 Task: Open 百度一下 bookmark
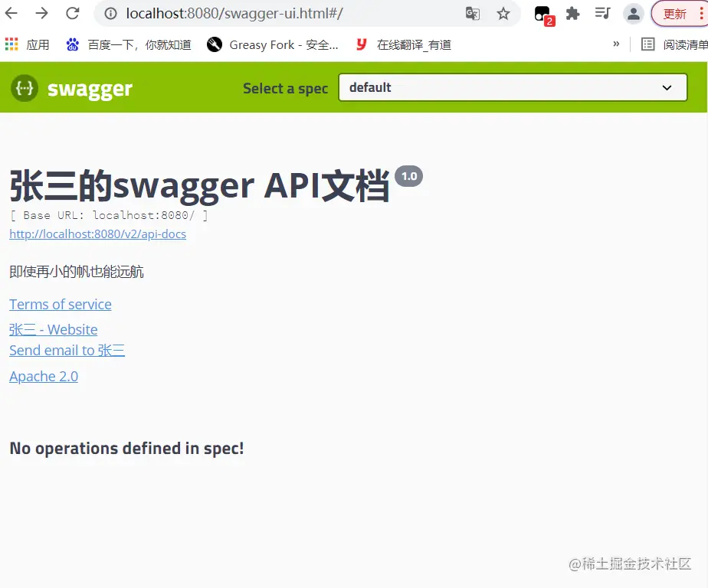tap(129, 44)
